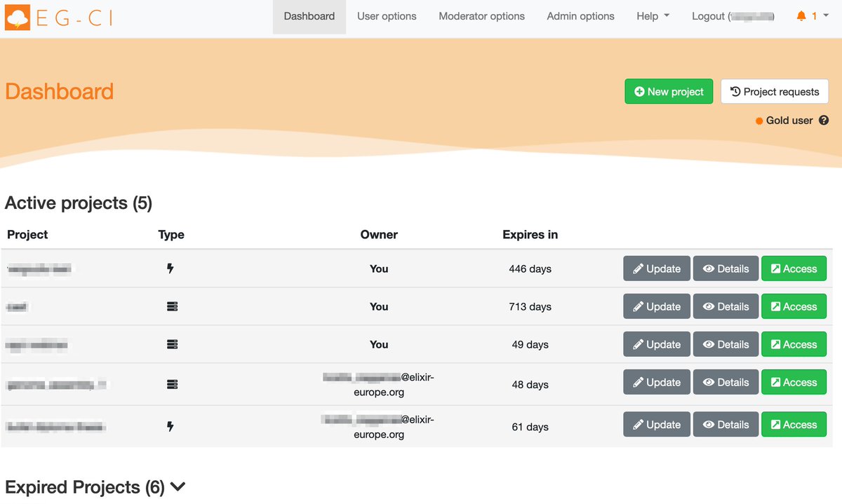Select the '713 days' expiry cell
This screenshot has width=842, height=504.
click(x=530, y=306)
